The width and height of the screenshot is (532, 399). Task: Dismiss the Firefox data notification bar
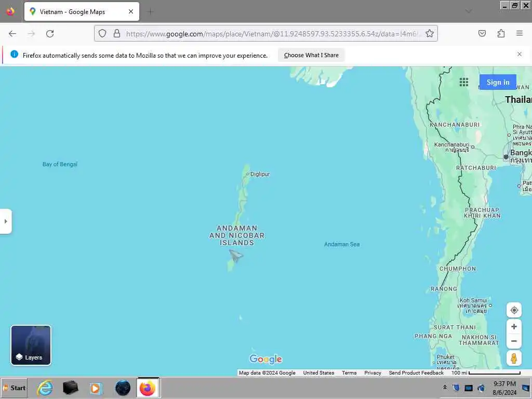(x=520, y=54)
